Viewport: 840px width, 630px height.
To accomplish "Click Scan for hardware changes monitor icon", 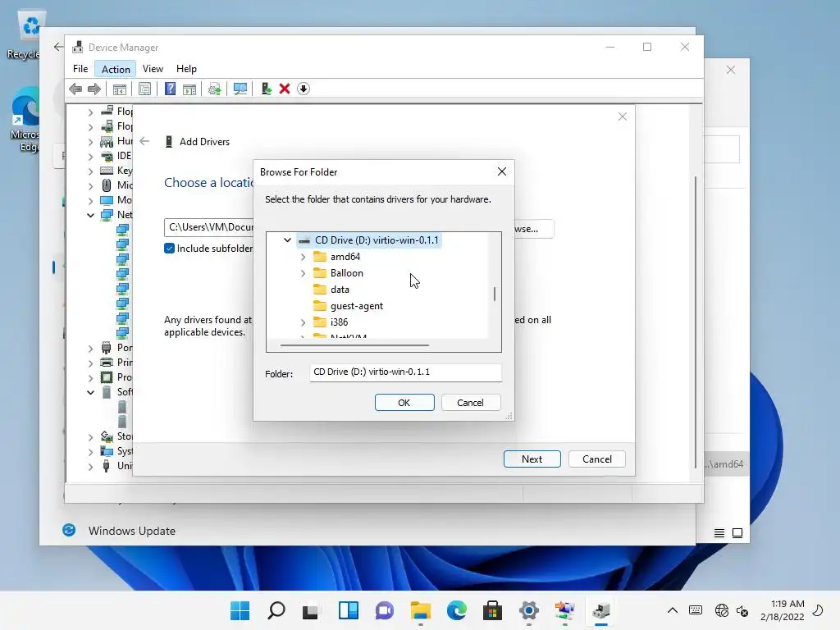I will [x=240, y=89].
